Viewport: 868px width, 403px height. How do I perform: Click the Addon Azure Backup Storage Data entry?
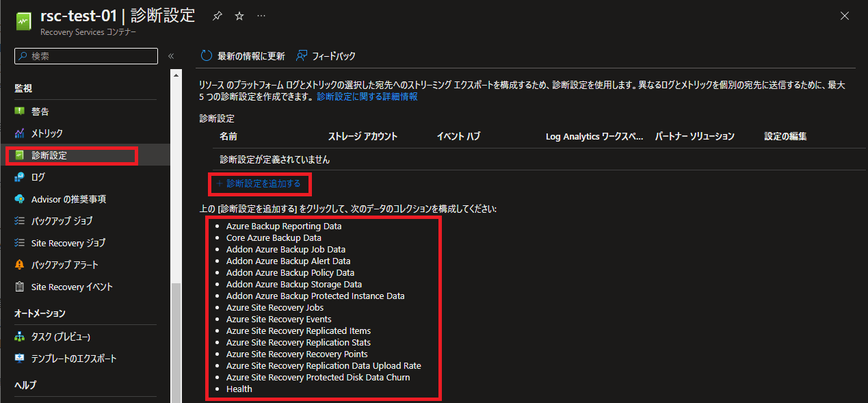pos(294,284)
